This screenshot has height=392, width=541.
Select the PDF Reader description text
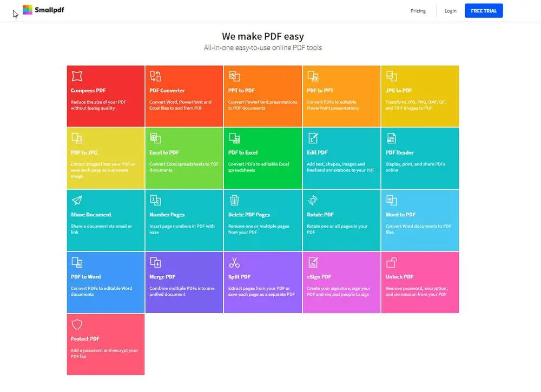(415, 167)
